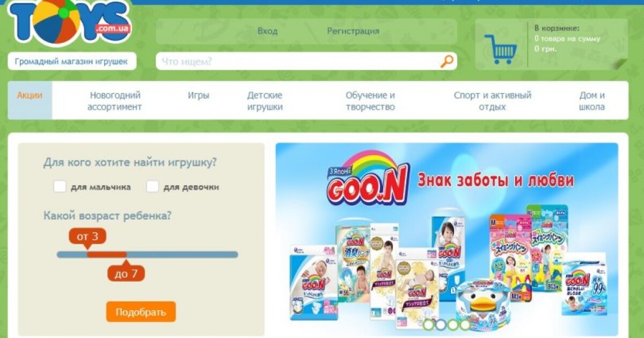Select the third banner carousel dot
Screen dimensions: 644x338
(x=453, y=325)
